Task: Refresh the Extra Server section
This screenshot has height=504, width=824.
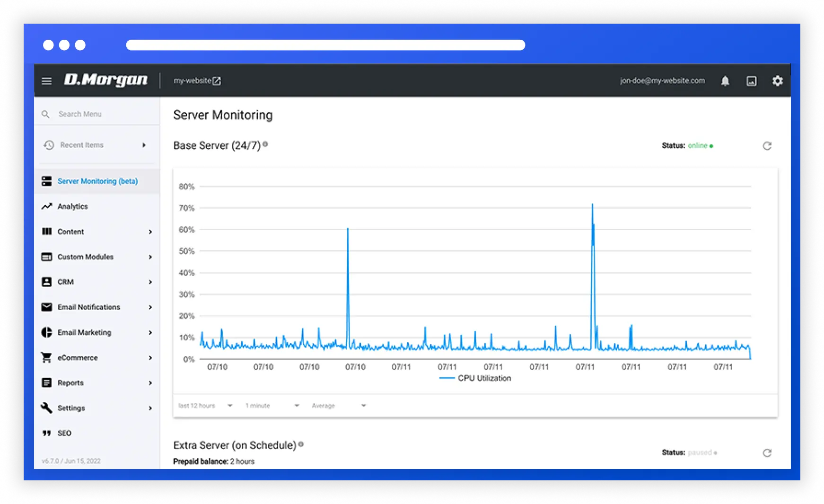Action: tap(767, 453)
